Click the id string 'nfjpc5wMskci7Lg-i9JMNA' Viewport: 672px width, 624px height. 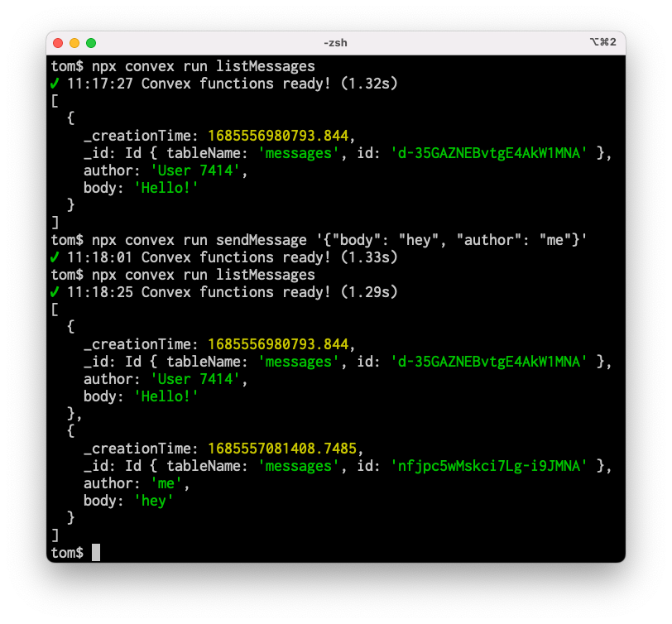click(x=488, y=466)
